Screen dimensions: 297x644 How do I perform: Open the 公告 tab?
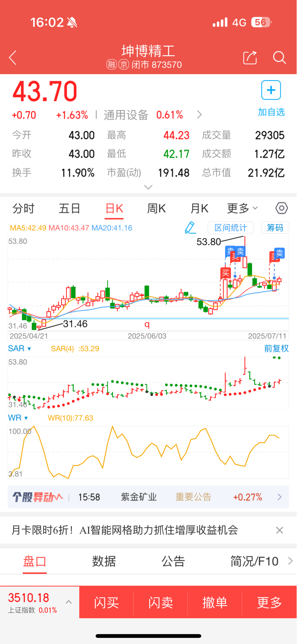(173, 561)
